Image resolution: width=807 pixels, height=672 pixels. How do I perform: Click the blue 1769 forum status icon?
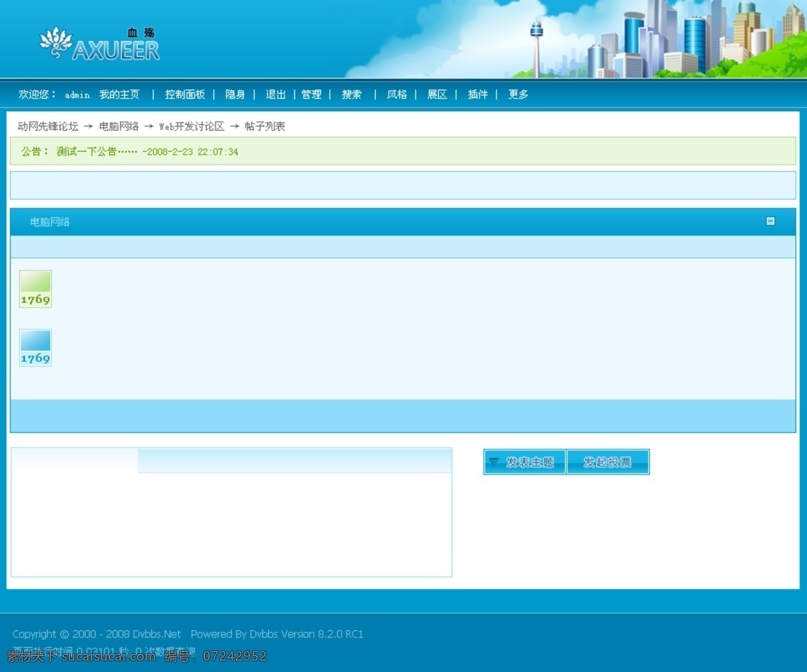pyautogui.click(x=36, y=347)
